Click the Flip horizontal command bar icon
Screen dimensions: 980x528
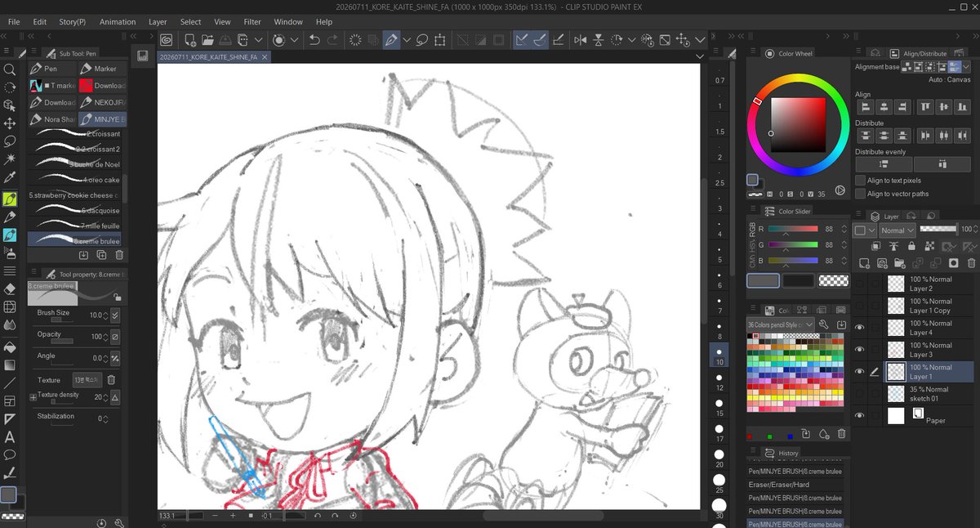tap(581, 39)
